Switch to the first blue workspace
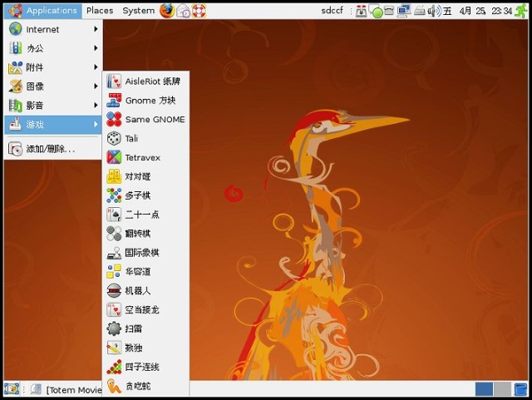The height and width of the screenshot is (400, 532). pyautogui.click(x=484, y=389)
